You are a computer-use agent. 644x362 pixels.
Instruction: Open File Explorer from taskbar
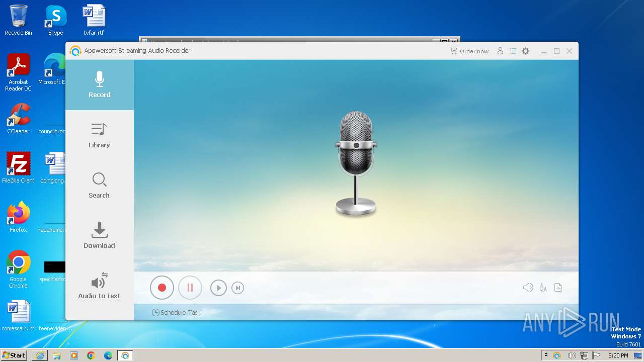click(57, 355)
